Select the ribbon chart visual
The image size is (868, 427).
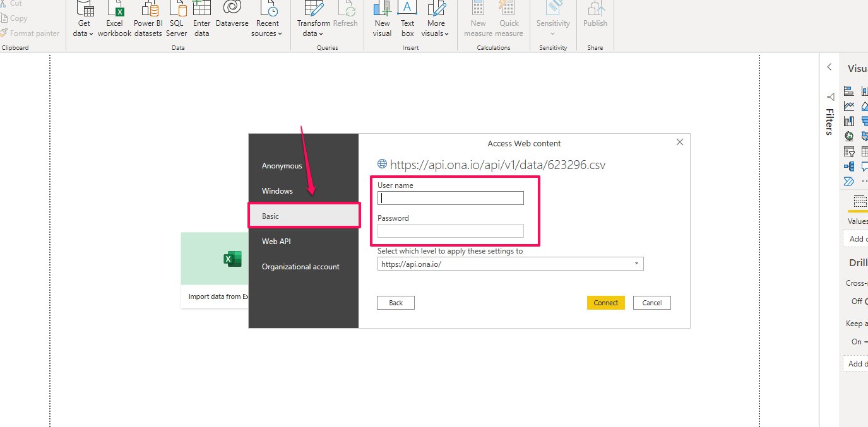click(849, 121)
